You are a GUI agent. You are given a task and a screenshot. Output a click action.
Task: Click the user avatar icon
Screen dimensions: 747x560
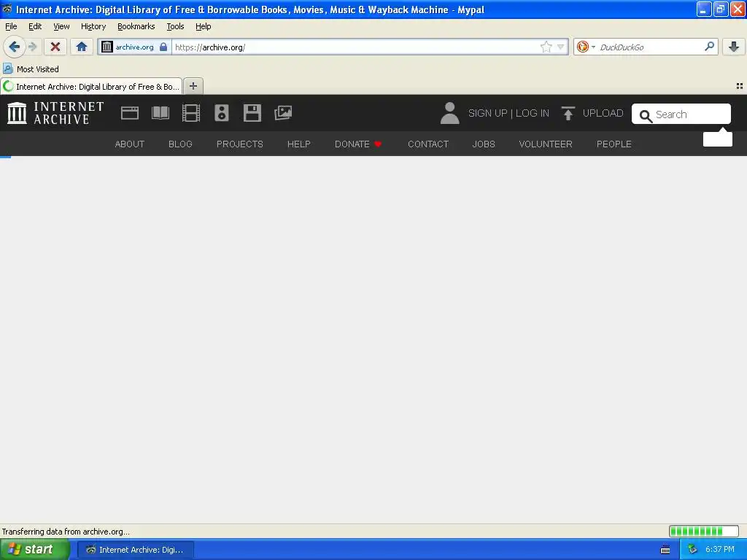coord(449,113)
